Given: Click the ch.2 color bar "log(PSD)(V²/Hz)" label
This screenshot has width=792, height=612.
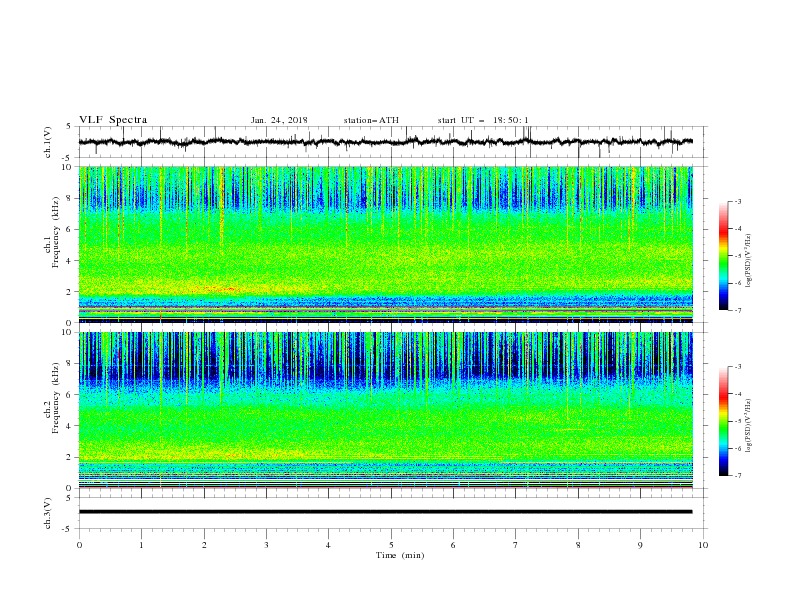Looking at the screenshot, I should [749, 425].
